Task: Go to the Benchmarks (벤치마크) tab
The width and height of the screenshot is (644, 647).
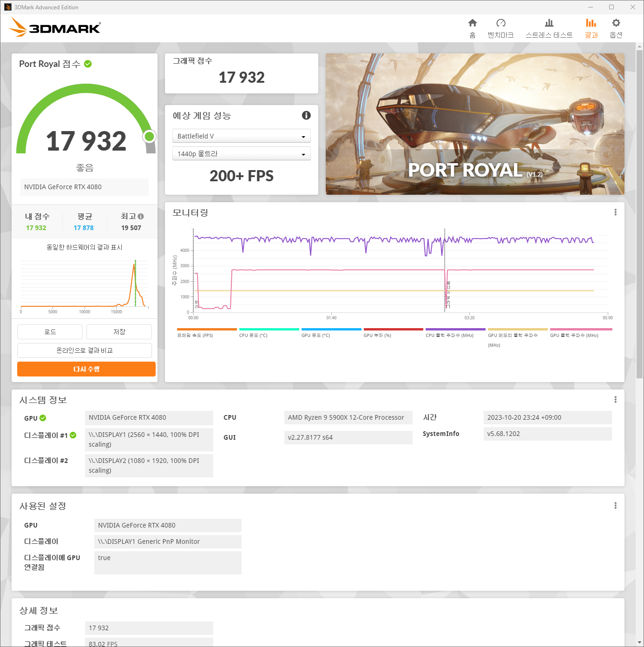Action: click(x=500, y=28)
